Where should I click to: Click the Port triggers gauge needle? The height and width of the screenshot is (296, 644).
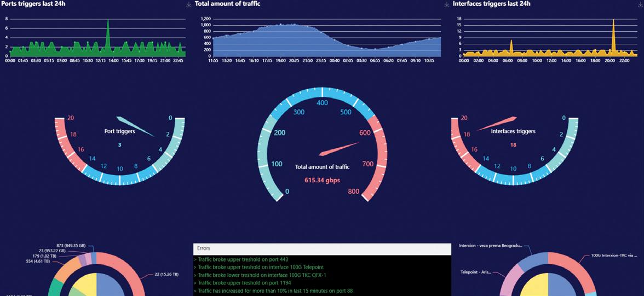pyautogui.click(x=135, y=126)
